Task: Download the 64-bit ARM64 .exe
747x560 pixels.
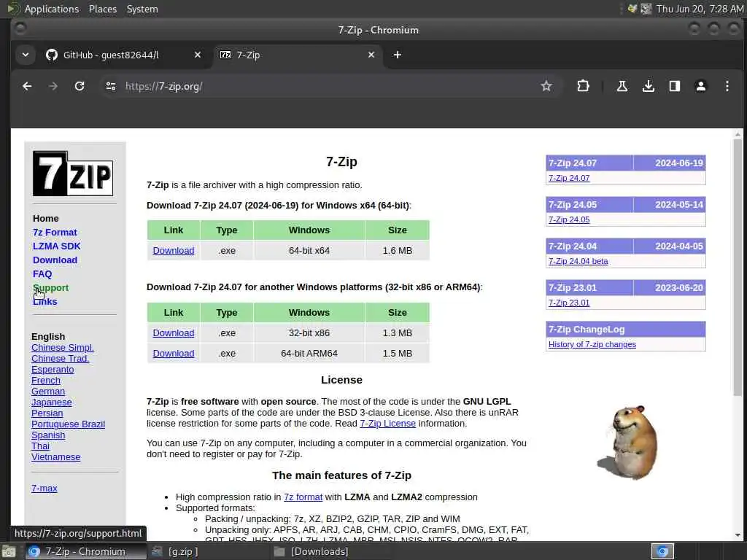Action: pos(174,354)
